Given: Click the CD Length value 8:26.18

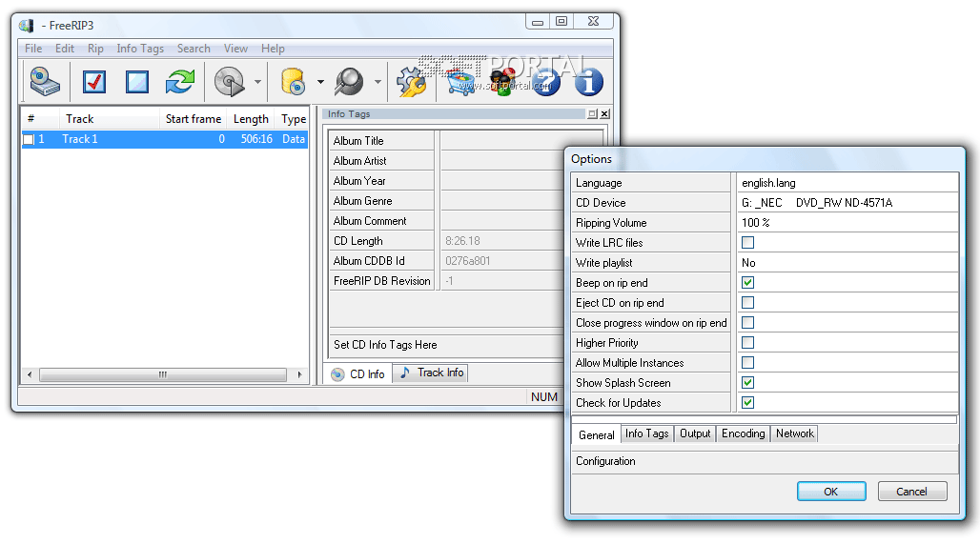Looking at the screenshot, I should click(463, 241).
